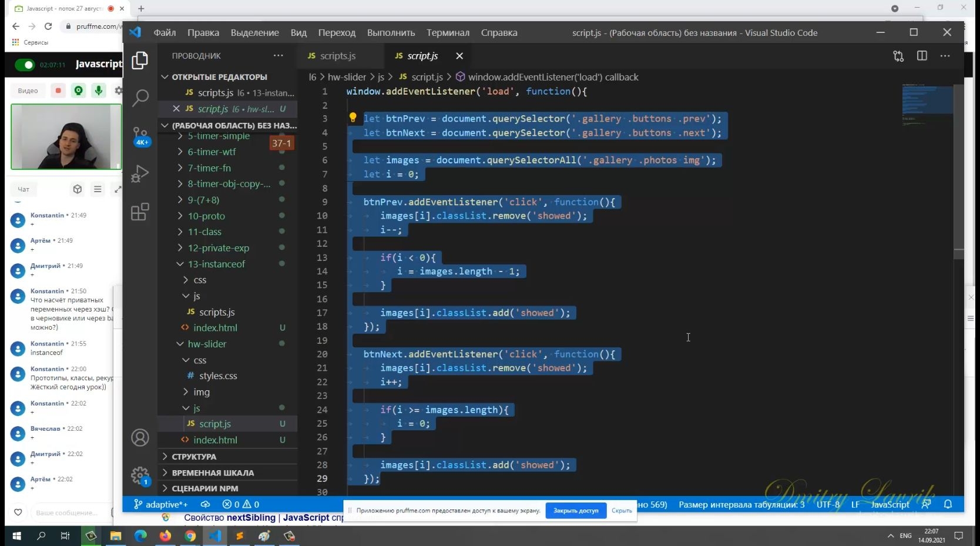The image size is (980, 546).
Task: Click the UTF-8 encoding in the status bar
Action: (x=828, y=504)
